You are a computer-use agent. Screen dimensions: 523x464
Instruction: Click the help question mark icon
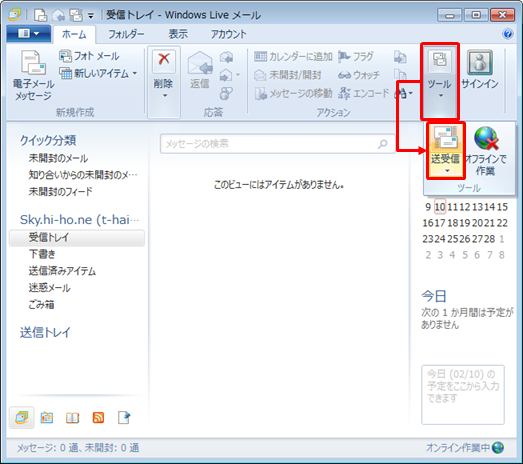508,34
